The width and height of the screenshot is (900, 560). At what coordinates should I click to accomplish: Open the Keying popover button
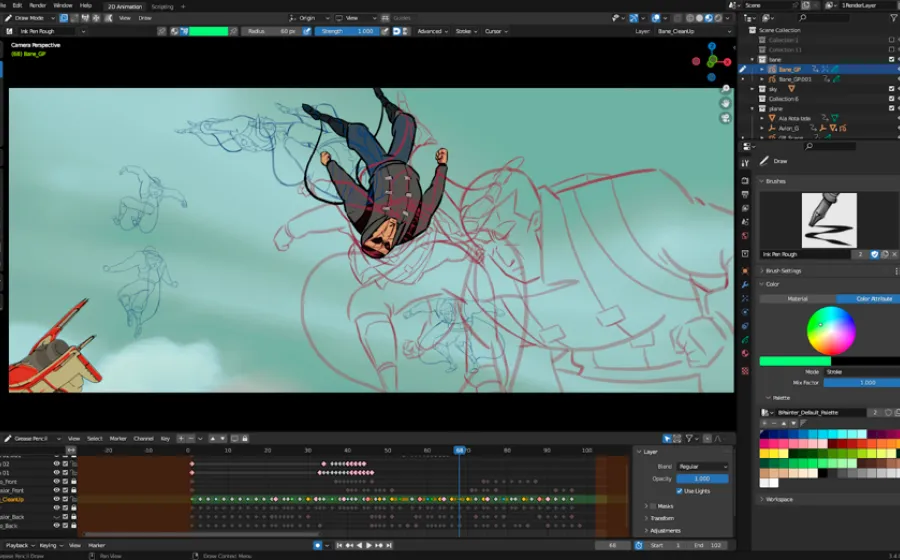pyautogui.click(x=51, y=546)
